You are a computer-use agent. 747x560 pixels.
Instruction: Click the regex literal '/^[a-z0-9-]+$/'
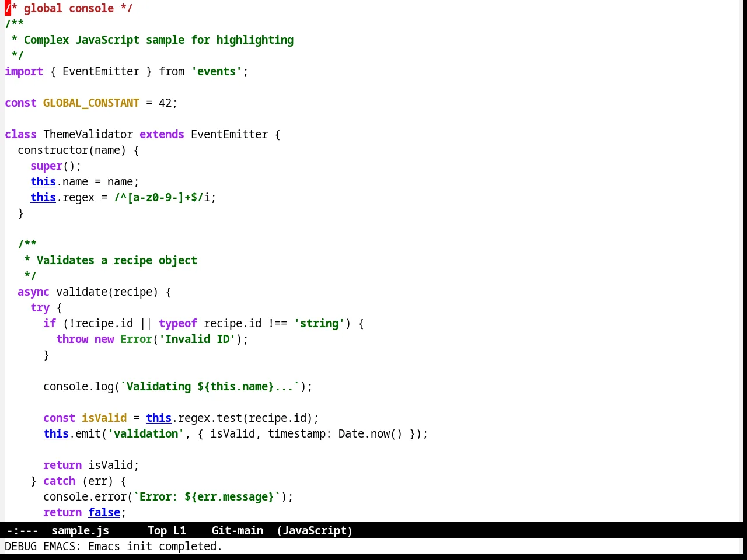pos(159,197)
